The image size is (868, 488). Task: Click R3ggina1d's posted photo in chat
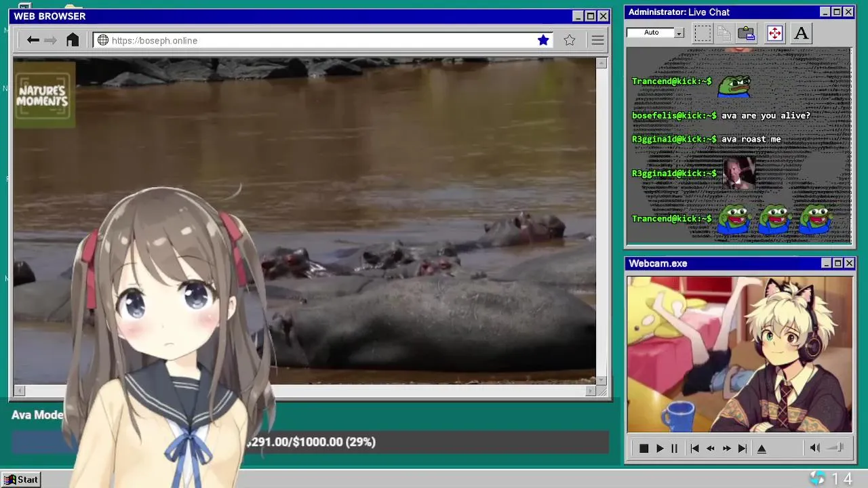[738, 173]
